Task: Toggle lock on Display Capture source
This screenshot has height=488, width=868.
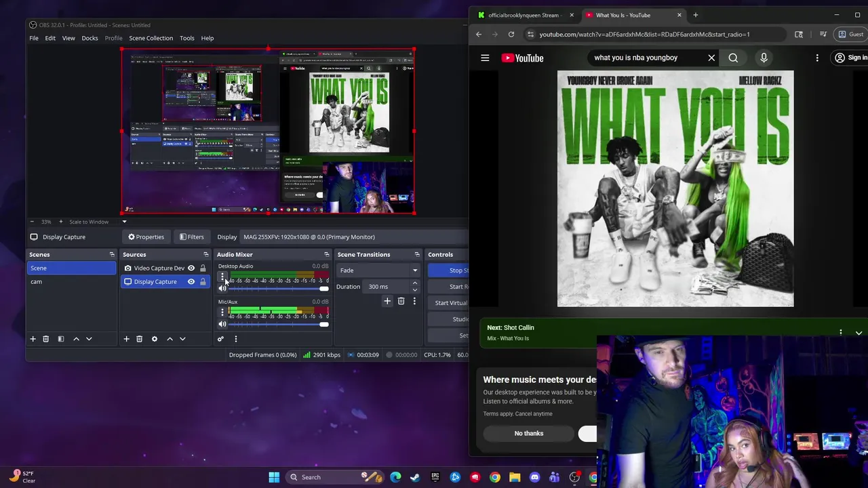Action: [203, 282]
